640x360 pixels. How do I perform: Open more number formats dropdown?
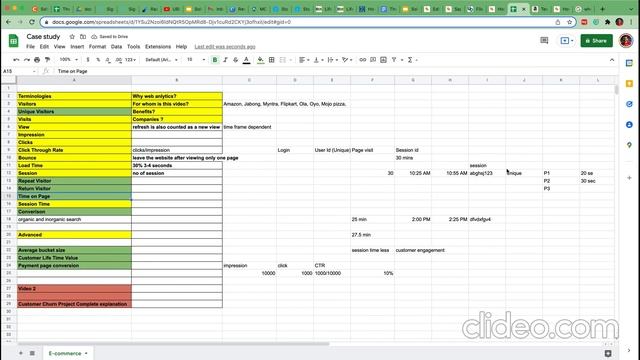pos(131,60)
